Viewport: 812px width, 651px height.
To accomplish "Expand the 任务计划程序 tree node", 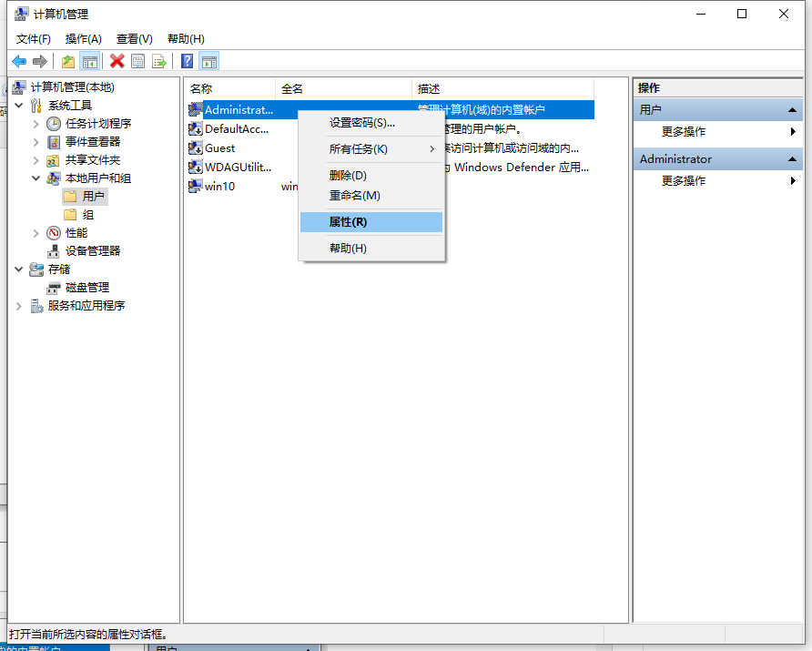I will coord(36,124).
